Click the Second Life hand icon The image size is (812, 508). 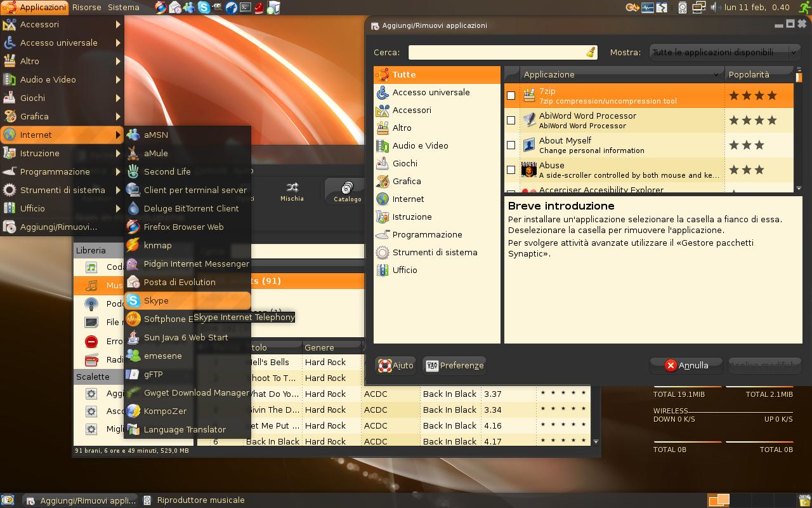point(133,171)
